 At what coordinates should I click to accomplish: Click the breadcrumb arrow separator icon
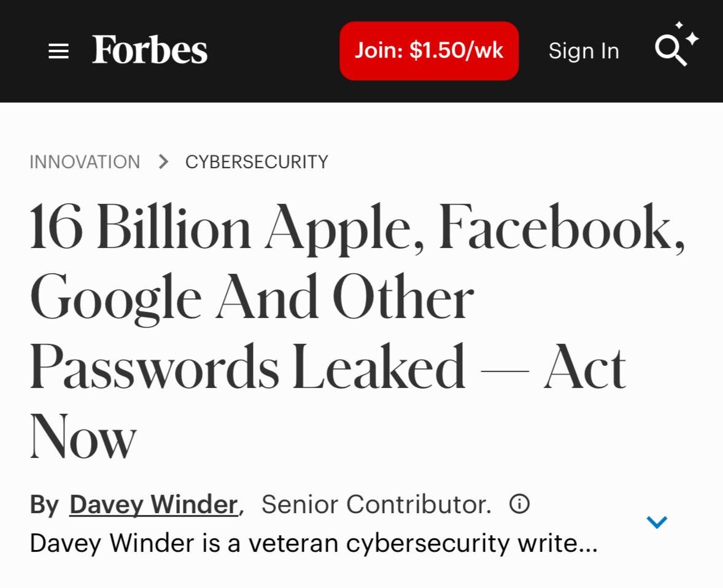click(163, 162)
